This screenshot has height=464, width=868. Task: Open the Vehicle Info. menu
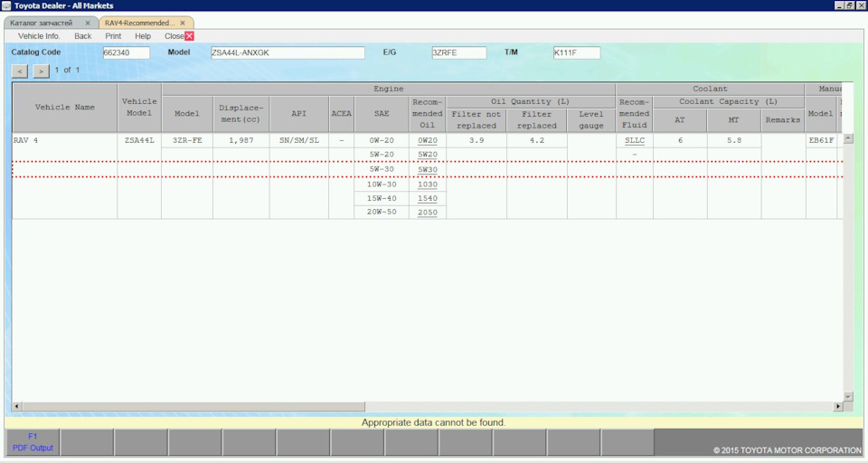tap(39, 36)
